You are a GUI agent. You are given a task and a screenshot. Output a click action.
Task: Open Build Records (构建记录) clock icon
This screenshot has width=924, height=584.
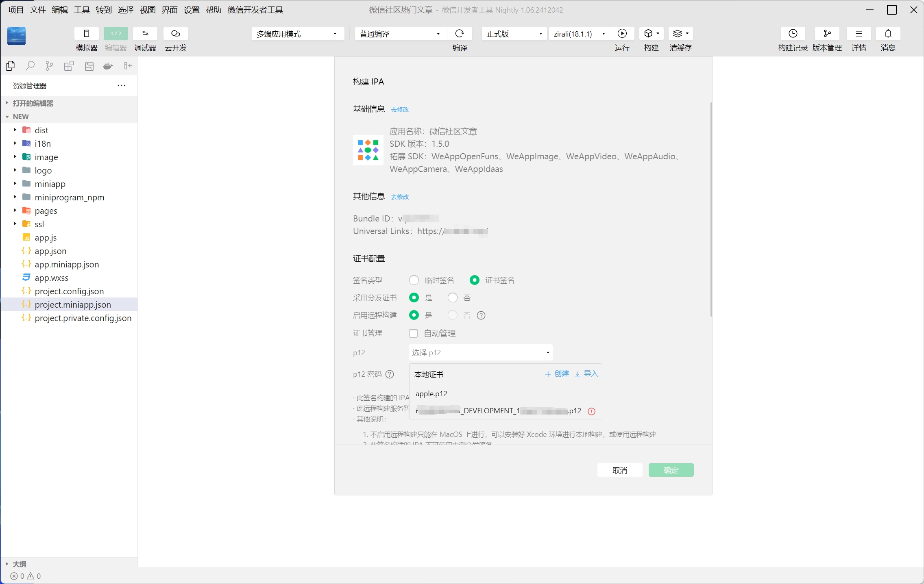point(793,33)
